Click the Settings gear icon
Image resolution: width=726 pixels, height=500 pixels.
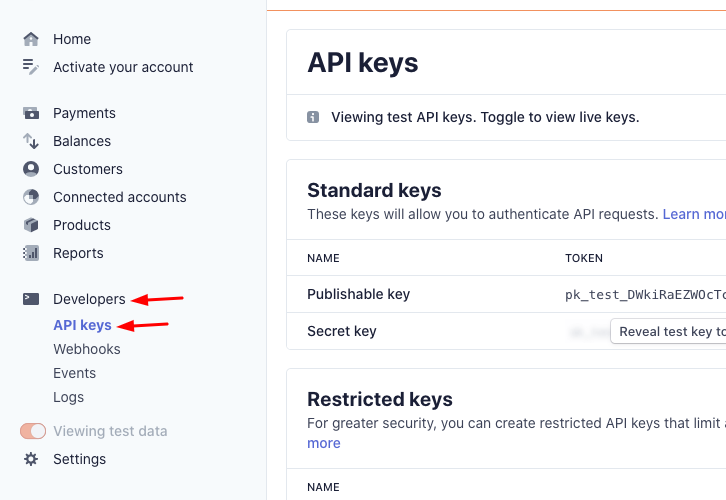31,459
